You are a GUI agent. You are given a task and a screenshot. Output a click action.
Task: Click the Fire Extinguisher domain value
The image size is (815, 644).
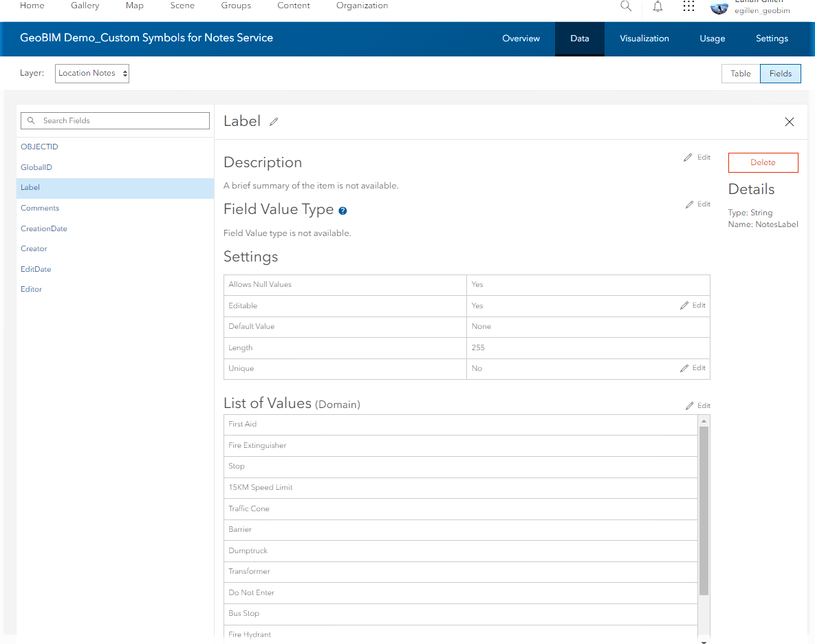pyautogui.click(x=461, y=446)
